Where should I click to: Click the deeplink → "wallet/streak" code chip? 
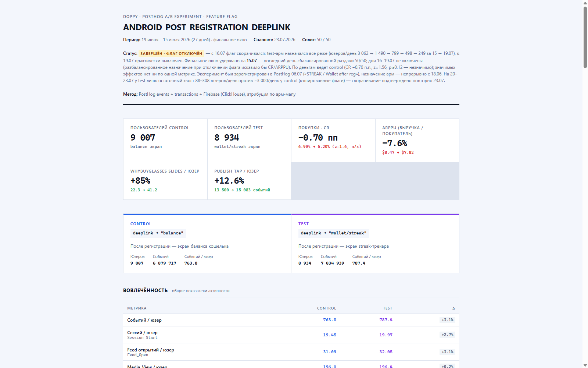click(x=333, y=233)
